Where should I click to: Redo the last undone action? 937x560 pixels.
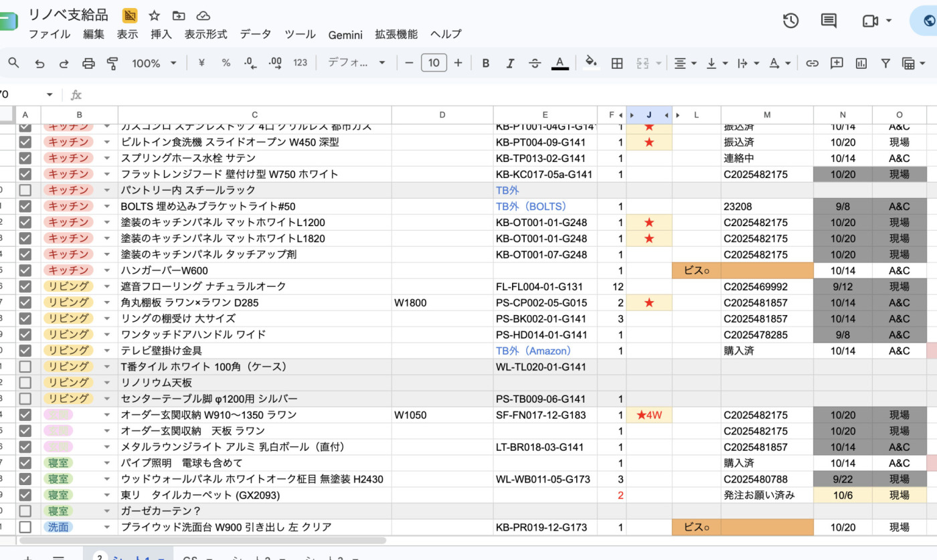click(x=64, y=63)
